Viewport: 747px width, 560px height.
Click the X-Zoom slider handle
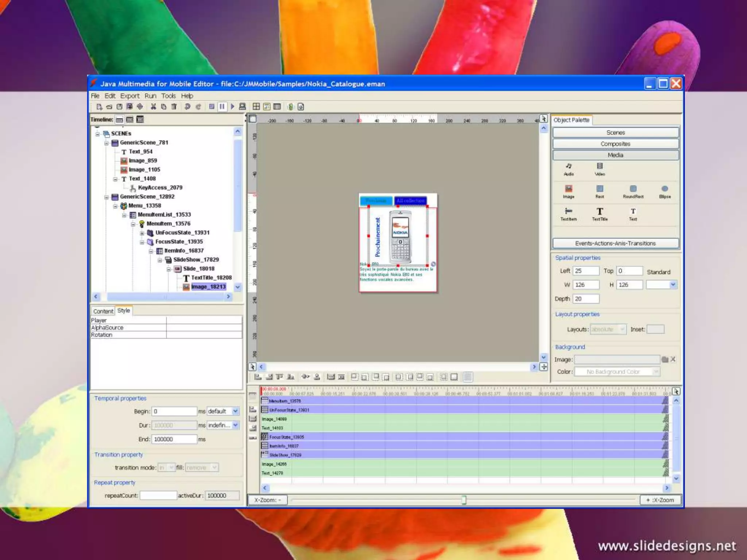pos(464,500)
